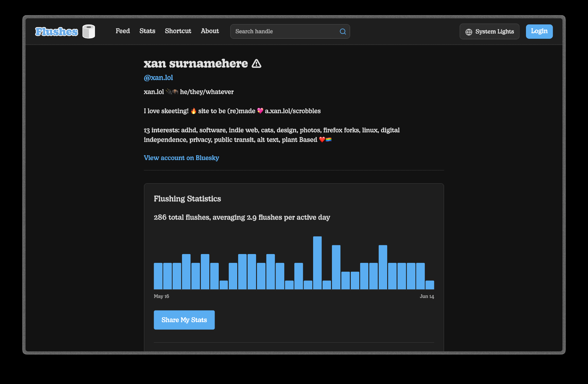Click the last bar above Jun 14

430,285
